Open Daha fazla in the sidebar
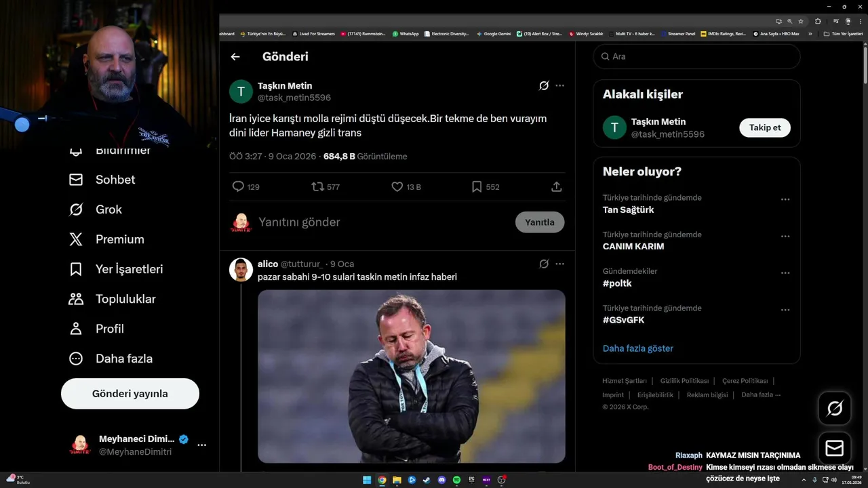 [111, 359]
